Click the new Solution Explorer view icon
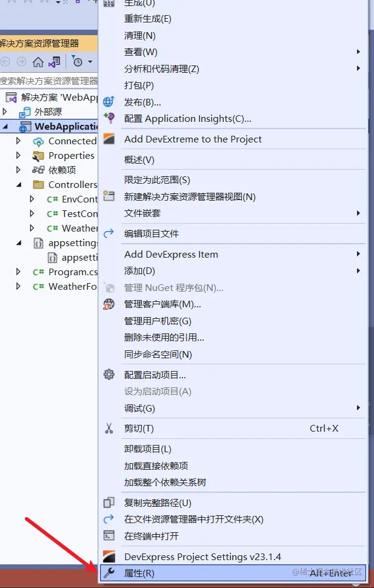 109,196
